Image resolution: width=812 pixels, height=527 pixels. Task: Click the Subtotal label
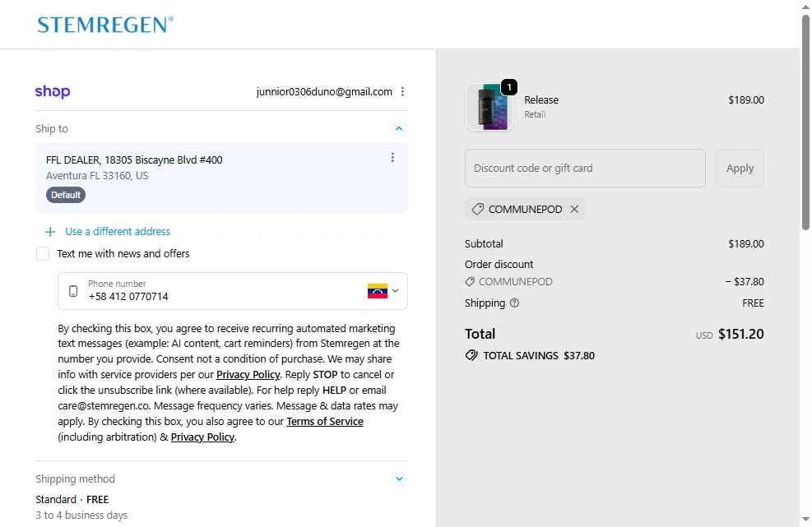[484, 244]
